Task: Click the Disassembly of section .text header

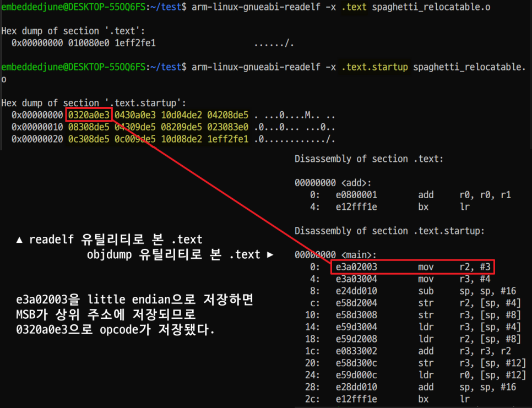Action: pyautogui.click(x=369, y=159)
